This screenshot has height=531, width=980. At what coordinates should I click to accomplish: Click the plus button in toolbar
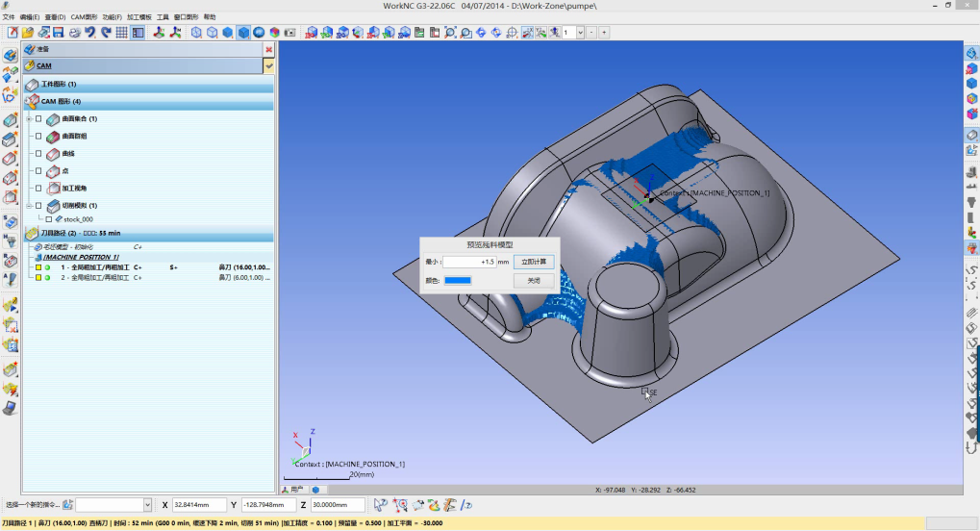[604, 33]
